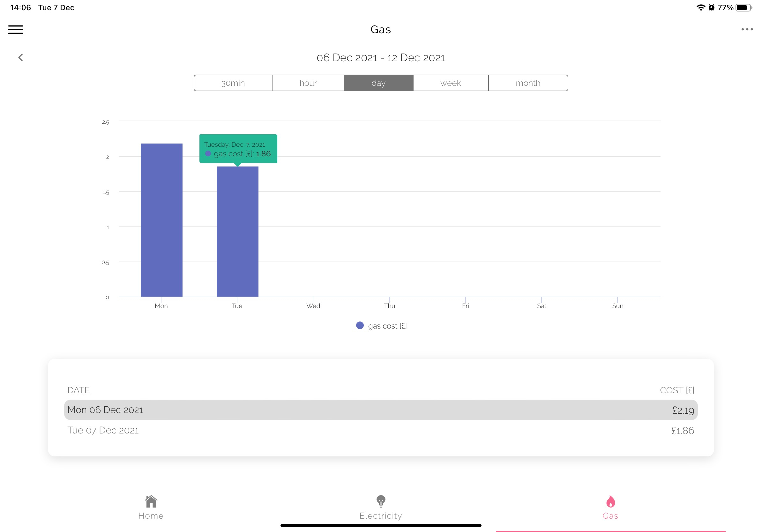Toggle gas cost legend series dot

pos(360,325)
